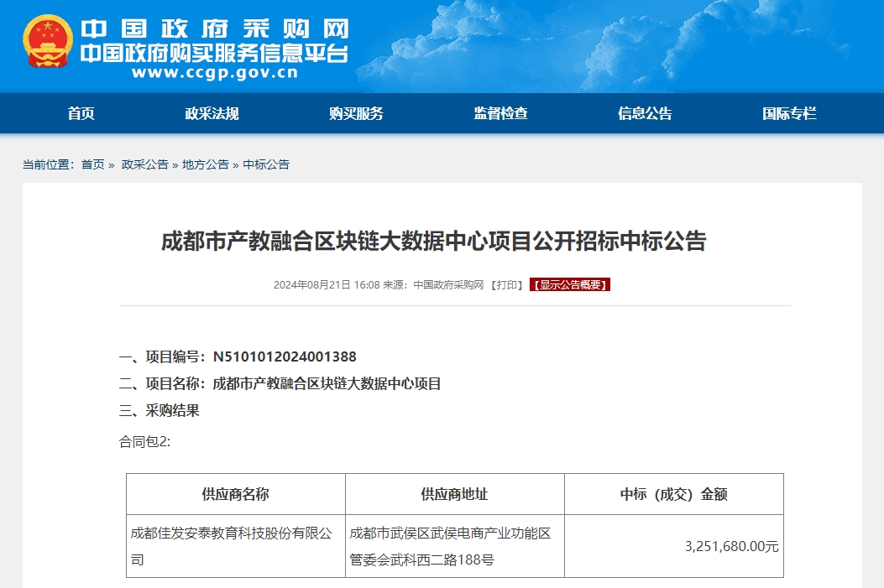
Task: Click 首页 in the breadcrumb trail
Action: coord(93,165)
